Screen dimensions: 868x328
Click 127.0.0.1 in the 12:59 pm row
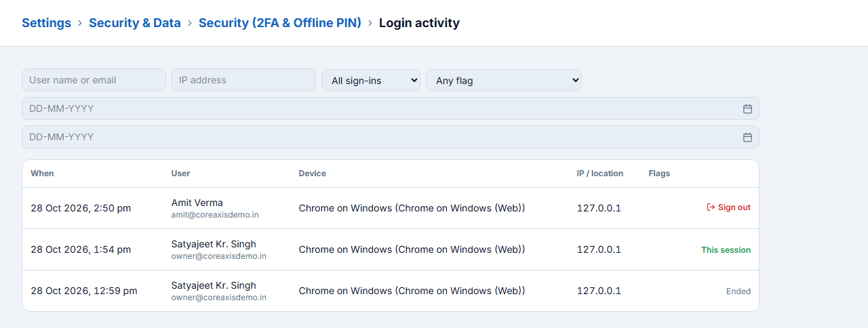point(599,291)
